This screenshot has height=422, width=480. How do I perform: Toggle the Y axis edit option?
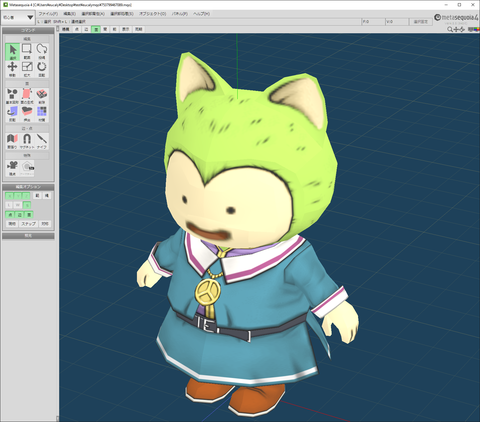coord(18,196)
